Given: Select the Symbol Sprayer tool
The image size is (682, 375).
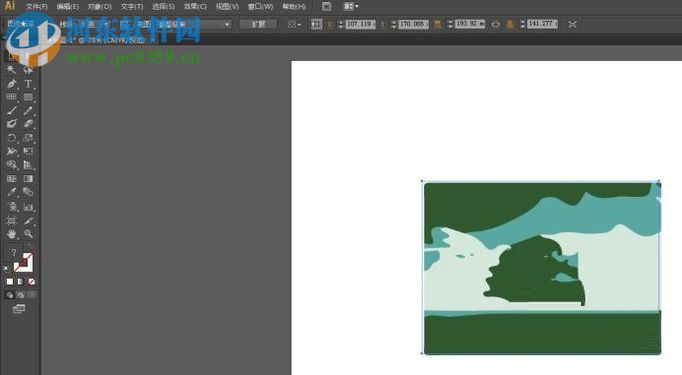Looking at the screenshot, I should coord(11,207).
